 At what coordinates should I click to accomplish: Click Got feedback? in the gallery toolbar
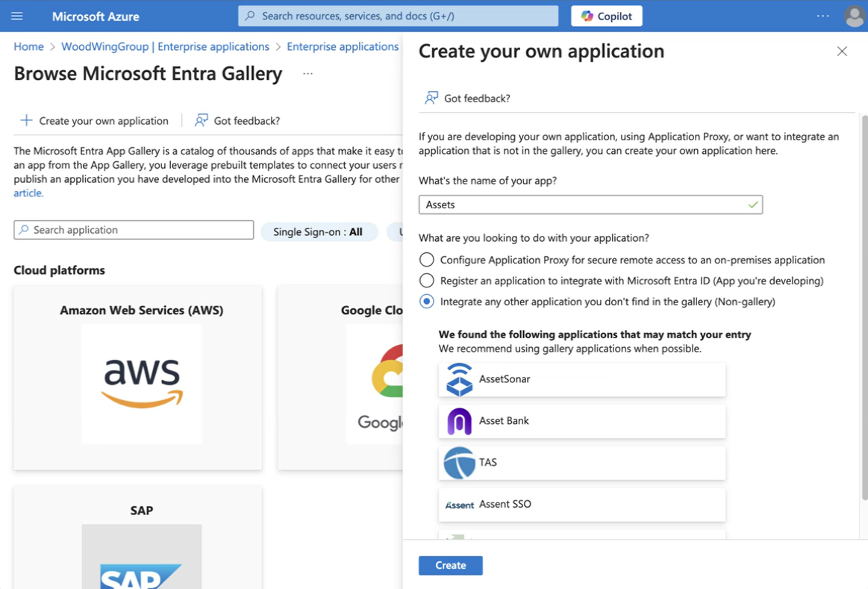coord(237,121)
